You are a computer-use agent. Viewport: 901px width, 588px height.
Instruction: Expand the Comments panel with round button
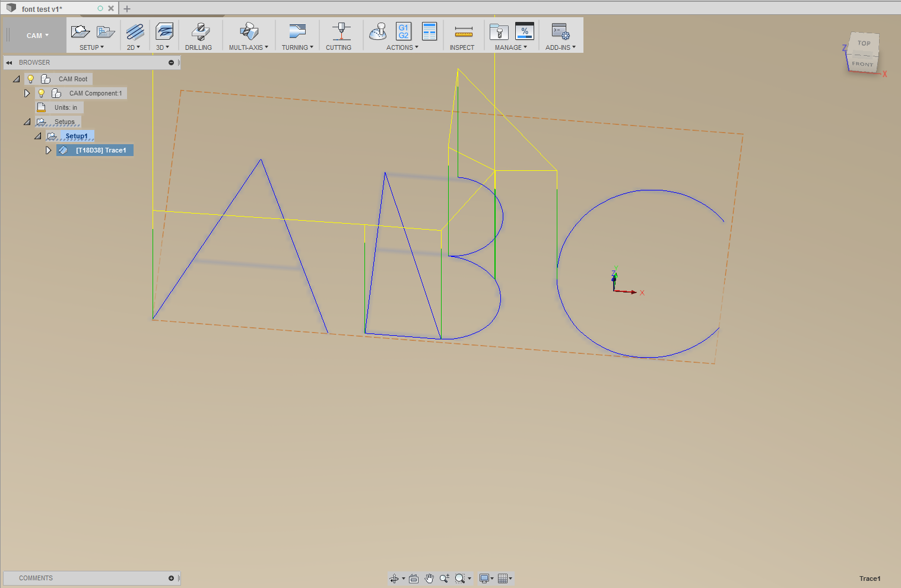(x=171, y=578)
